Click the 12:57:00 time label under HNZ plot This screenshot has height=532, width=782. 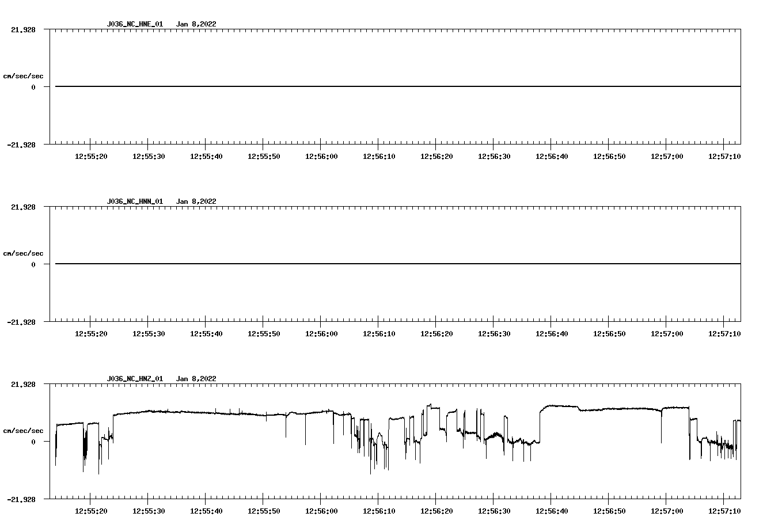[x=667, y=511]
